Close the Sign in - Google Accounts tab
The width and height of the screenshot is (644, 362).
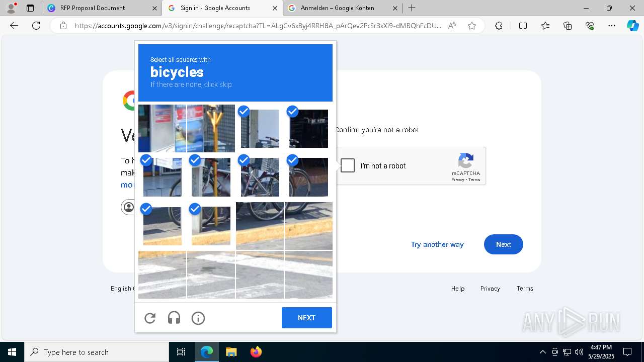pos(274,8)
